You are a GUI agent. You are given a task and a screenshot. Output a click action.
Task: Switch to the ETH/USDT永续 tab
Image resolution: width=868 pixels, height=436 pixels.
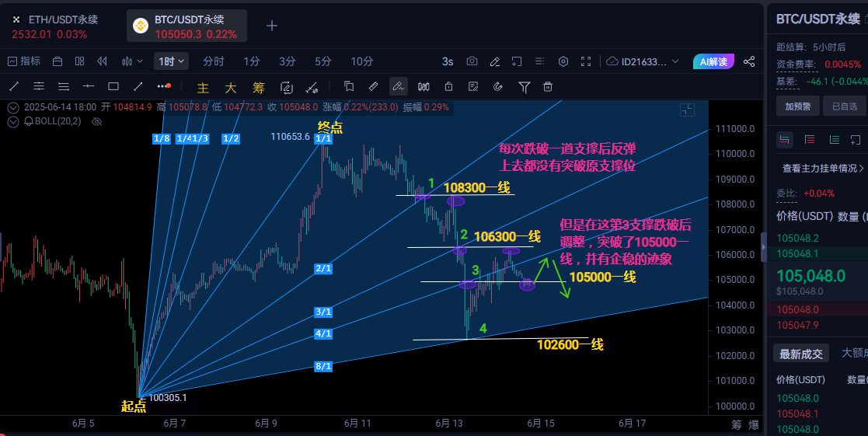tap(55, 26)
